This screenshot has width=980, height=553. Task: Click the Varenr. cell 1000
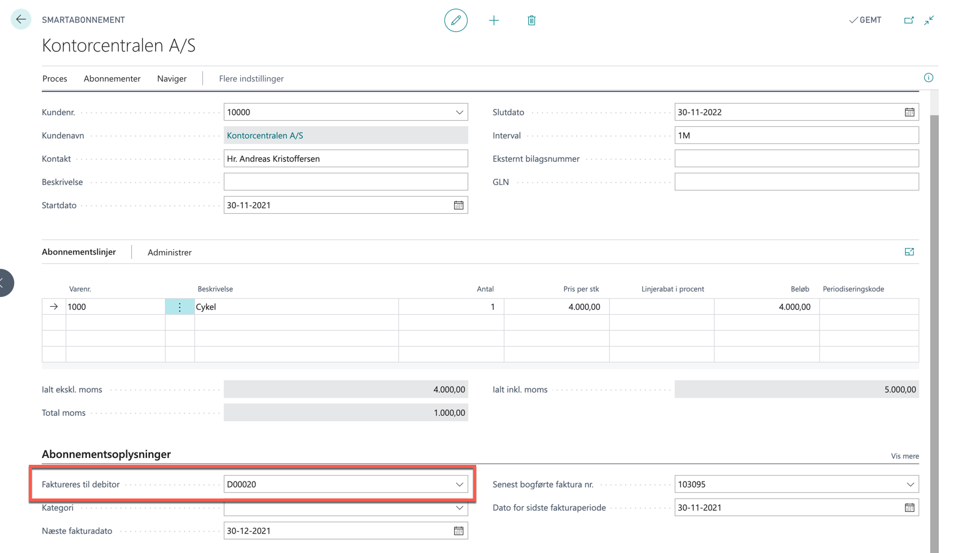click(x=115, y=307)
